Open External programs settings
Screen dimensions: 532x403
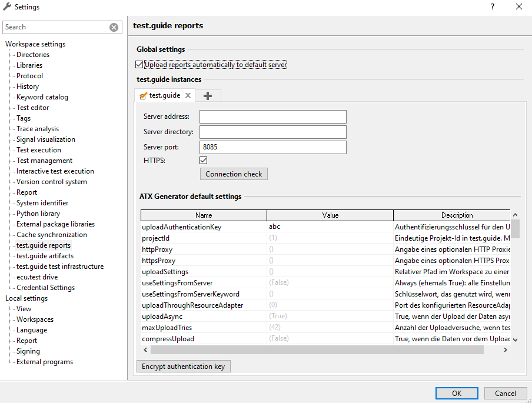(45, 362)
